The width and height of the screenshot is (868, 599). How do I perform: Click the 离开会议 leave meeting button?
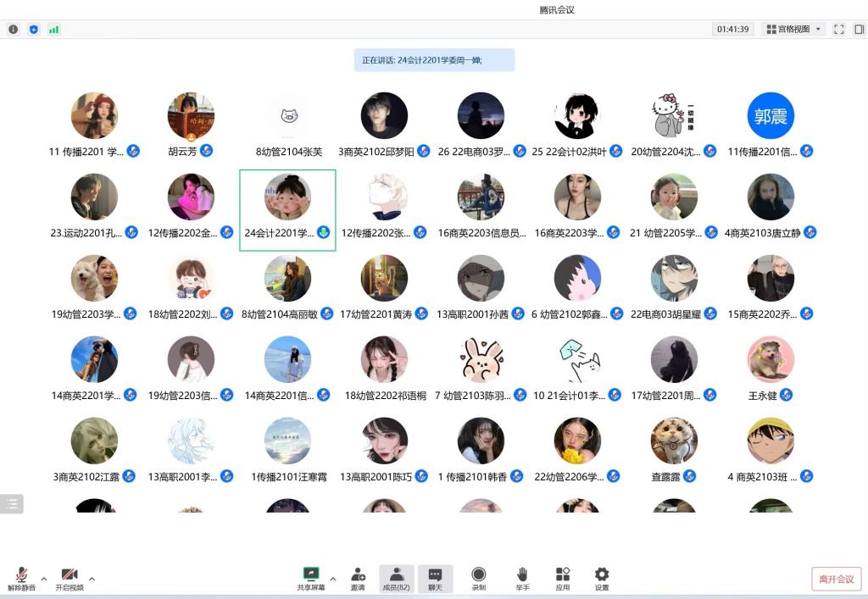tap(836, 579)
